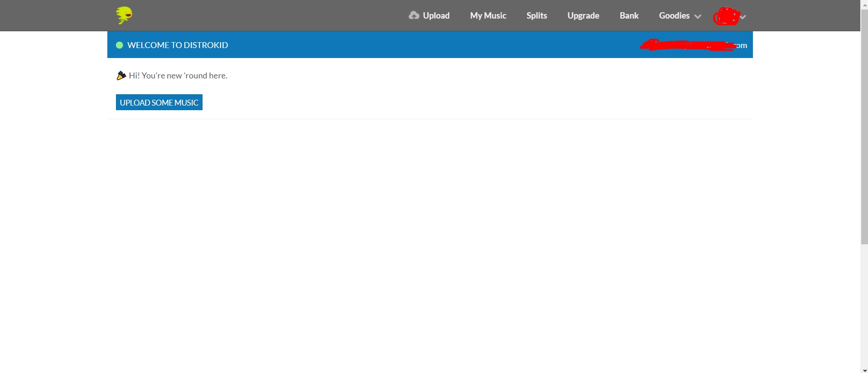Open the account menu chevron
This screenshot has height=373, width=868.
tap(743, 17)
